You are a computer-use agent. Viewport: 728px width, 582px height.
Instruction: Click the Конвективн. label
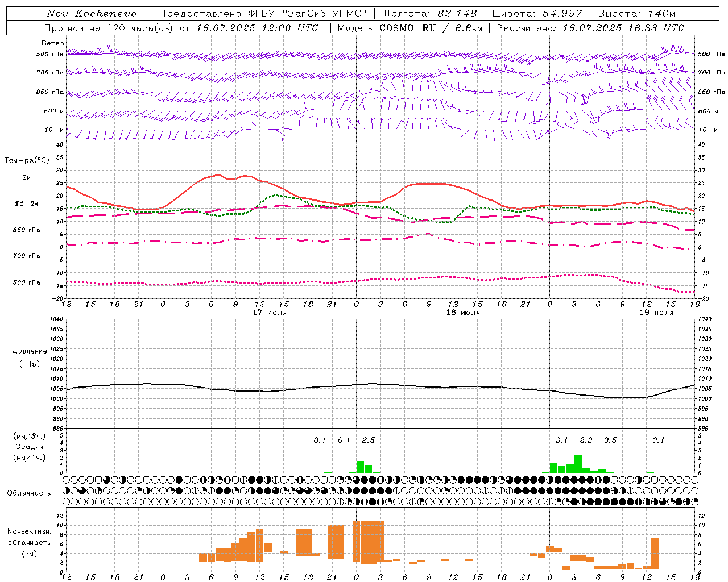(x=30, y=531)
